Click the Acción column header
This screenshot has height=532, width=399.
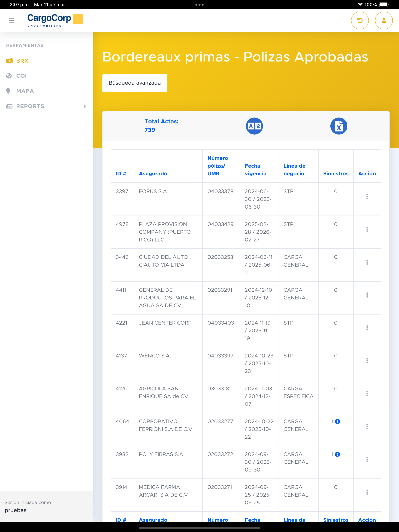[x=367, y=174]
